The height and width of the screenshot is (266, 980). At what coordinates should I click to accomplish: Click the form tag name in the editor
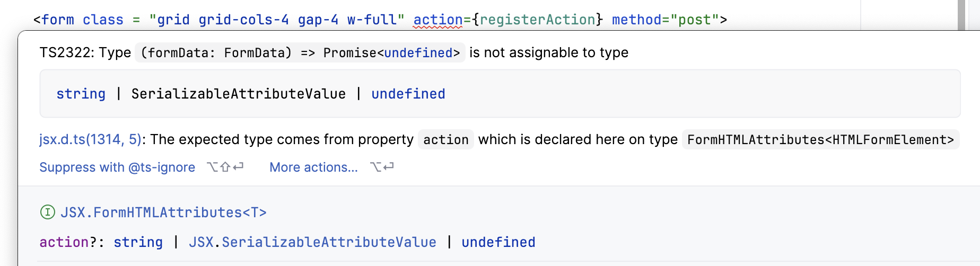click(x=58, y=20)
